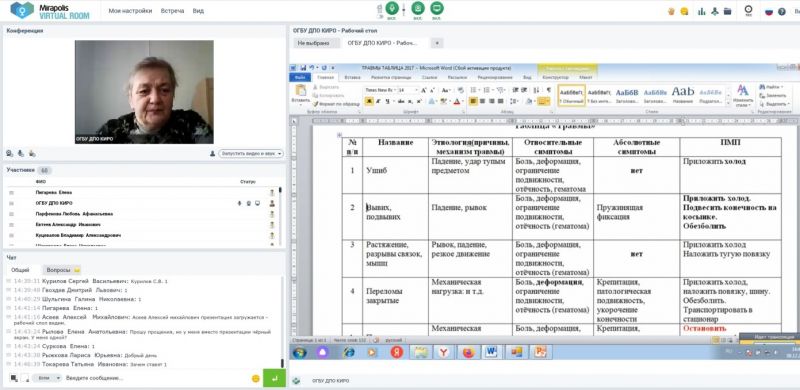Toggle the green webcam button
Viewport: 800px width, 390px height.
[x=418, y=8]
